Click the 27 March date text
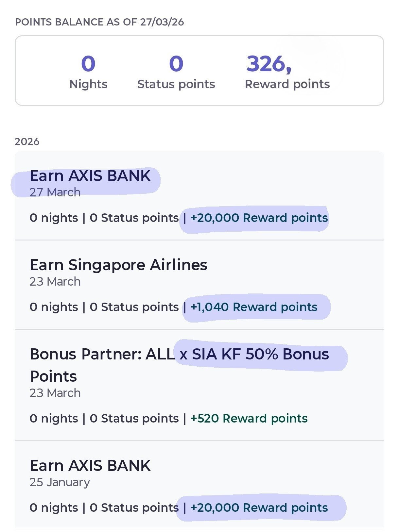Image resolution: width=399 pixels, height=532 pixels. point(55,192)
